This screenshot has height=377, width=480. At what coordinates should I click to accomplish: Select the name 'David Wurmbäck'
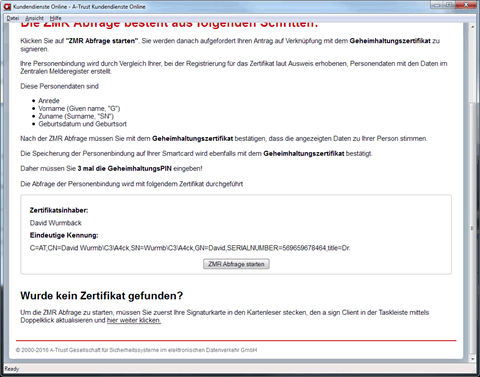[56, 223]
